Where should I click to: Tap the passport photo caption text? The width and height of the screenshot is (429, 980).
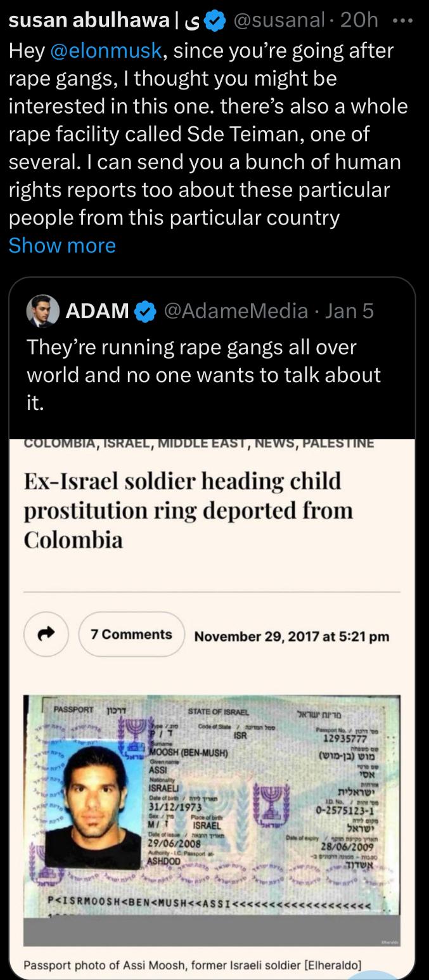tap(193, 965)
